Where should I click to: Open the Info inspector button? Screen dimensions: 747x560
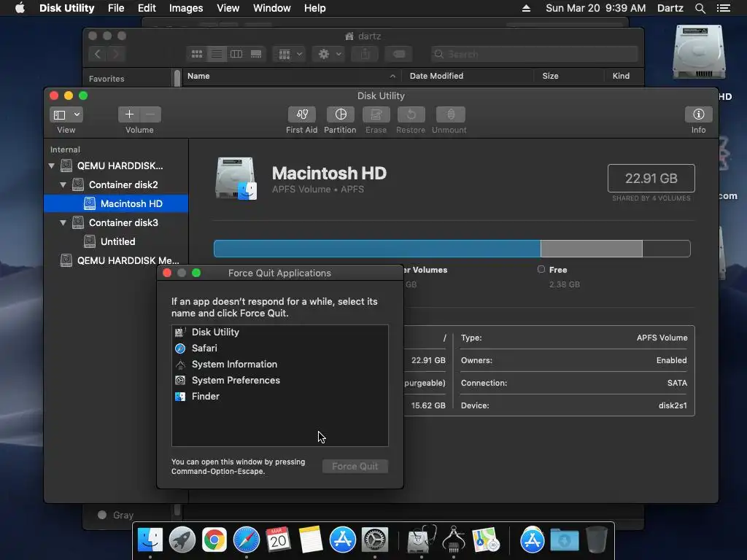pyautogui.click(x=698, y=114)
